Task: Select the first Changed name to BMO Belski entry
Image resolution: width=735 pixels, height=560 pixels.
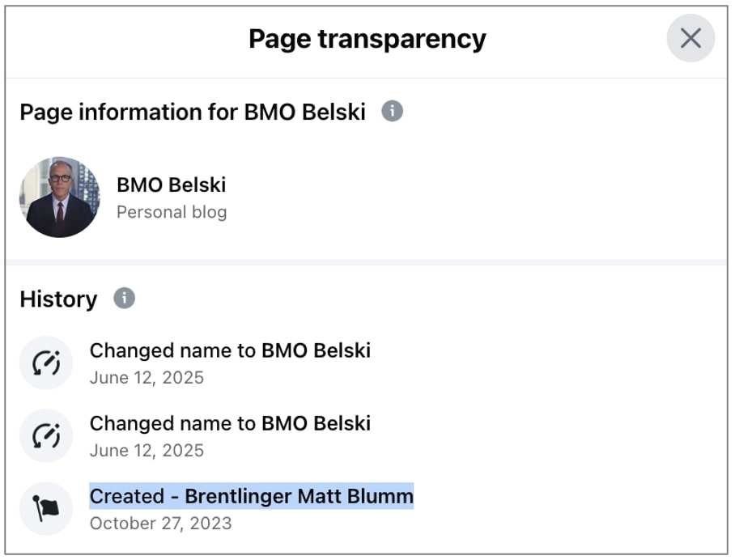Action: pos(232,350)
